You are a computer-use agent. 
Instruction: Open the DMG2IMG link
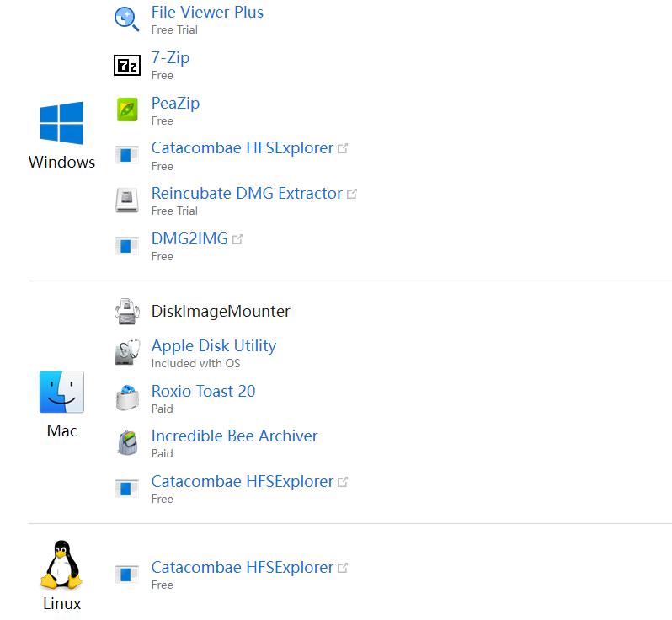(189, 239)
